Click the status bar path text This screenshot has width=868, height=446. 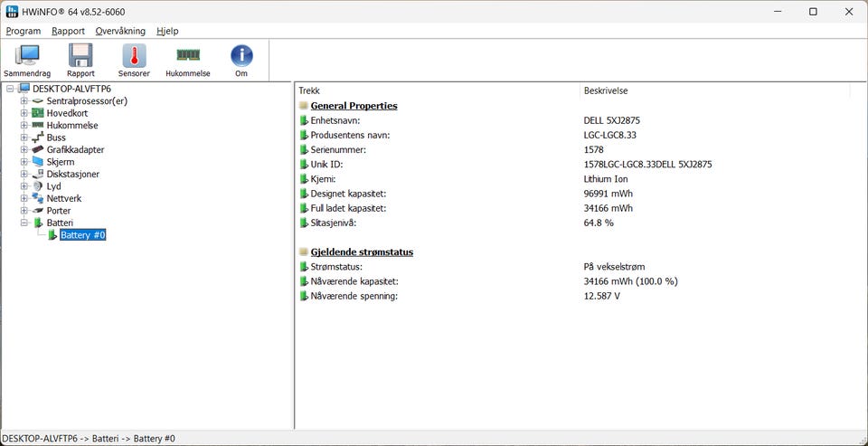pos(90,438)
